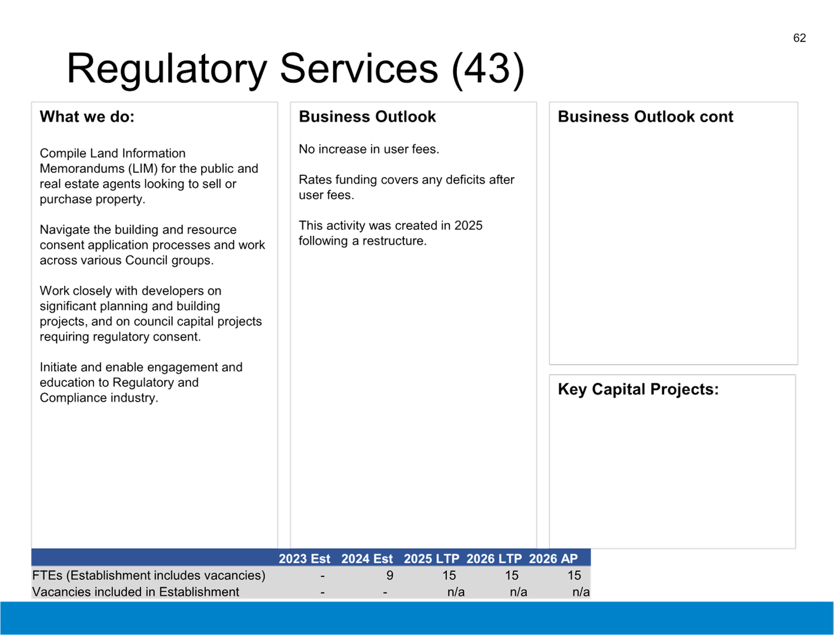
Task: Click Vacancies 'n/a' under 2026 AP
Action: click(x=581, y=592)
